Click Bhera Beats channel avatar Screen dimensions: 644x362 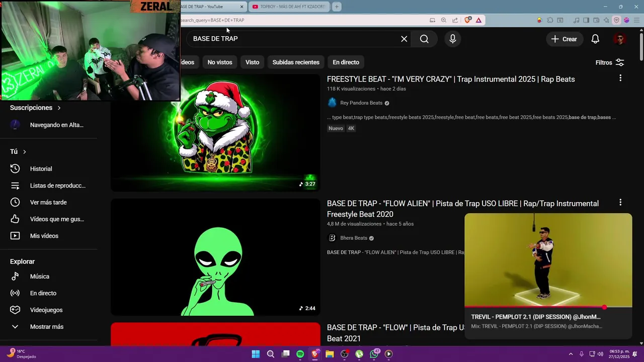(332, 238)
